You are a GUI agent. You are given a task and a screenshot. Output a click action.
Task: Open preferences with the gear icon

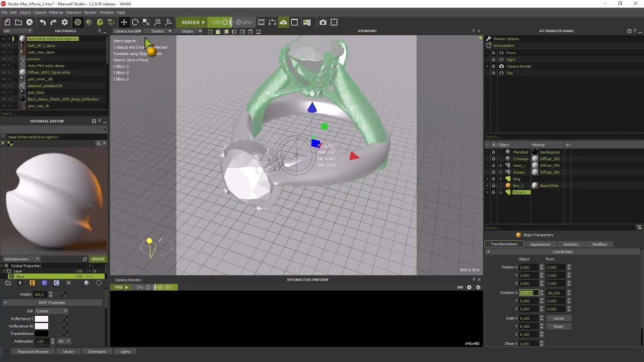(x=64, y=22)
